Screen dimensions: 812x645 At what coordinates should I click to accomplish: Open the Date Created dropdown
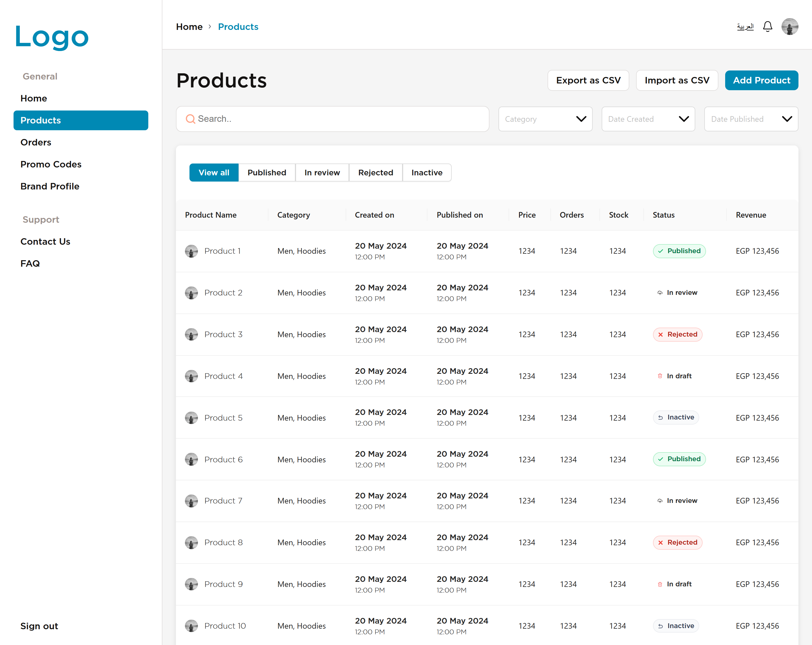click(648, 119)
